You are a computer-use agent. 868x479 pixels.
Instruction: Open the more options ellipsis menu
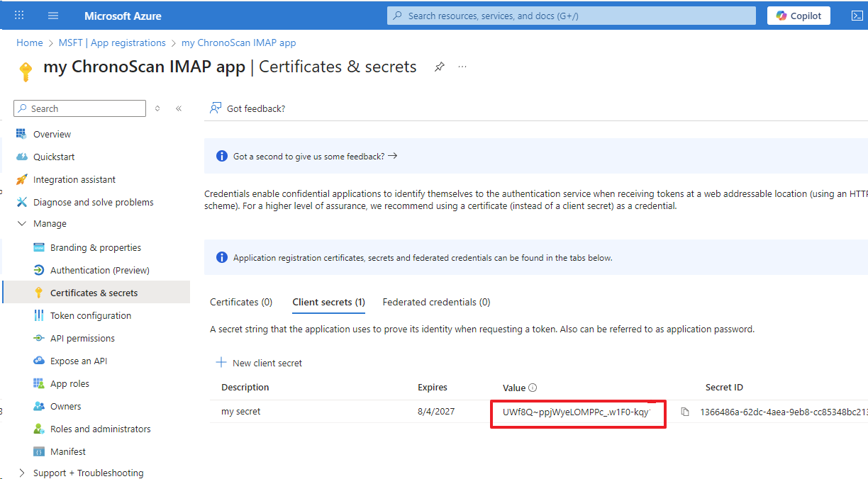[x=462, y=67]
